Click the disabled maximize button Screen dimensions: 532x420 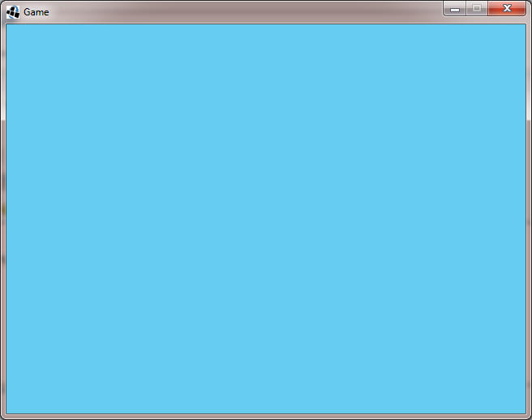coord(477,8)
